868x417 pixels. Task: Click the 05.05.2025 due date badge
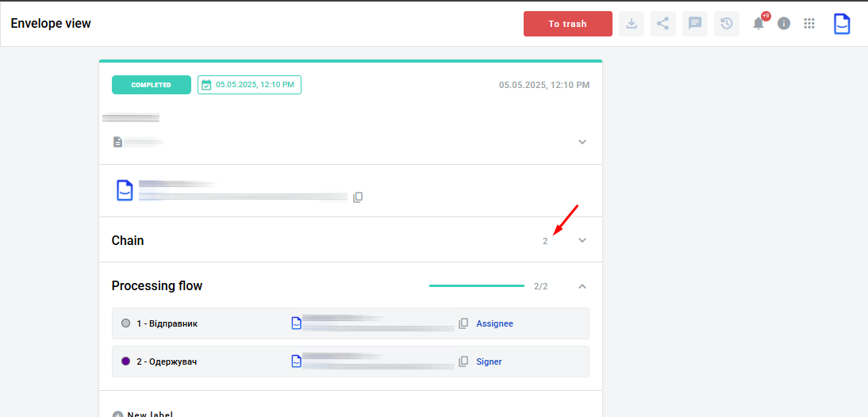click(x=250, y=85)
